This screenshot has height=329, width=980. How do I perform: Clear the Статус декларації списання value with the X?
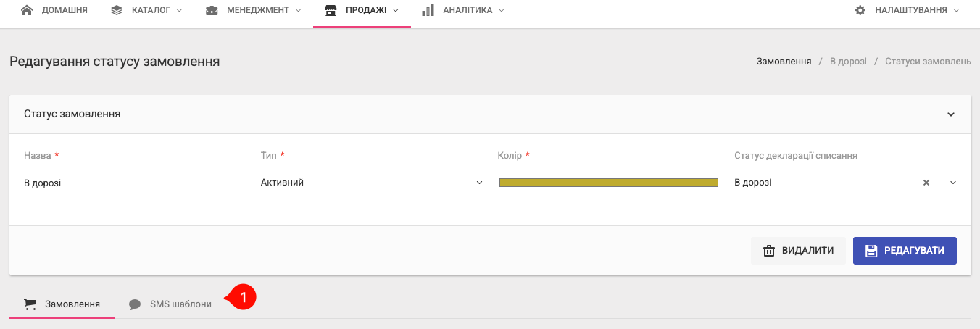click(x=926, y=183)
